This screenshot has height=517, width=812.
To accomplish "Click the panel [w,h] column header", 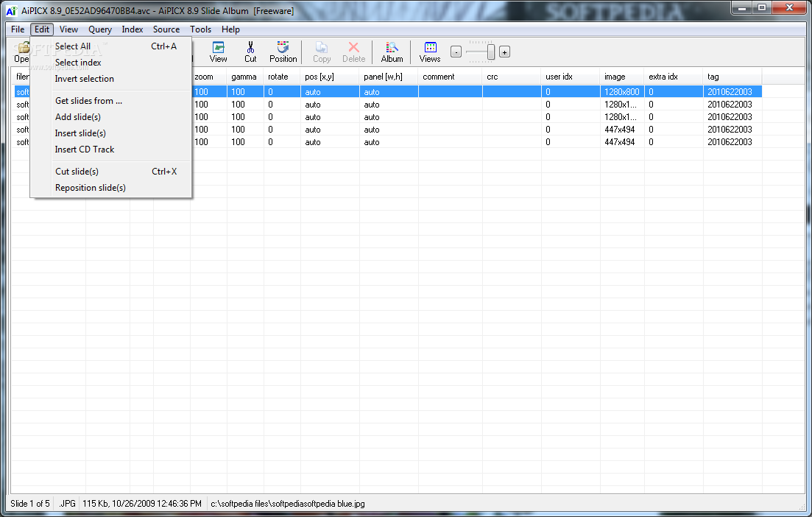I will [x=389, y=77].
